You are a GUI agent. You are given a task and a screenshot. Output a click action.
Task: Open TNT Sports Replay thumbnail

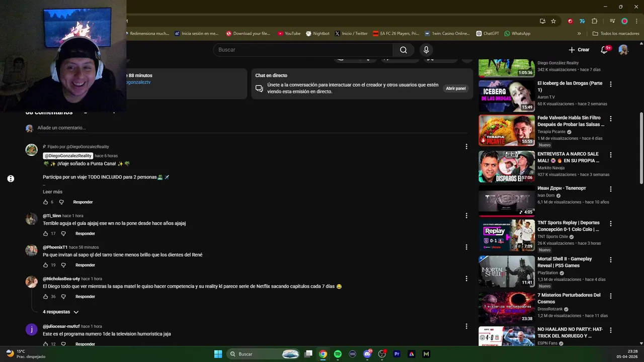506,235
